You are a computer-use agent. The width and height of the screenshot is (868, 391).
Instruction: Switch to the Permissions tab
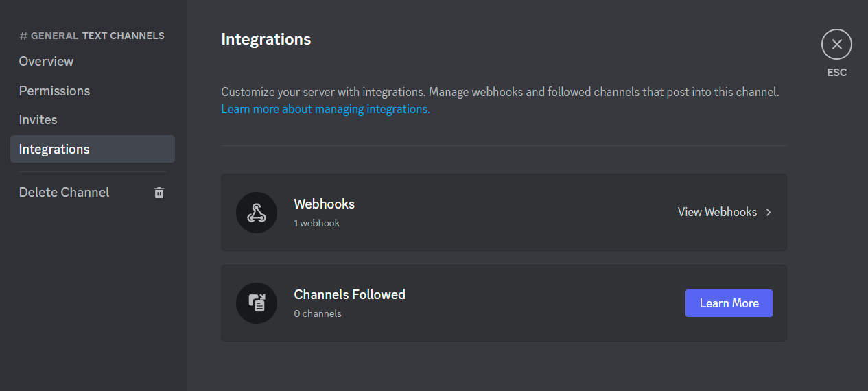tap(54, 91)
